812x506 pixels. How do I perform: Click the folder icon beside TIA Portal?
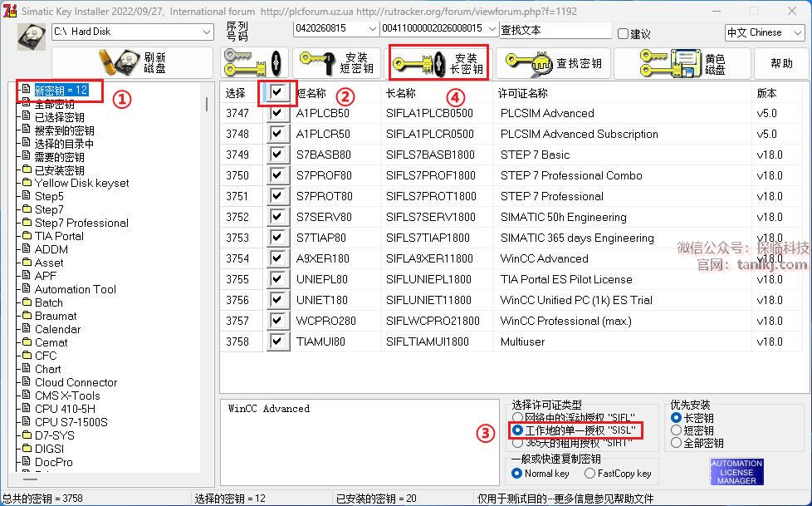point(27,236)
